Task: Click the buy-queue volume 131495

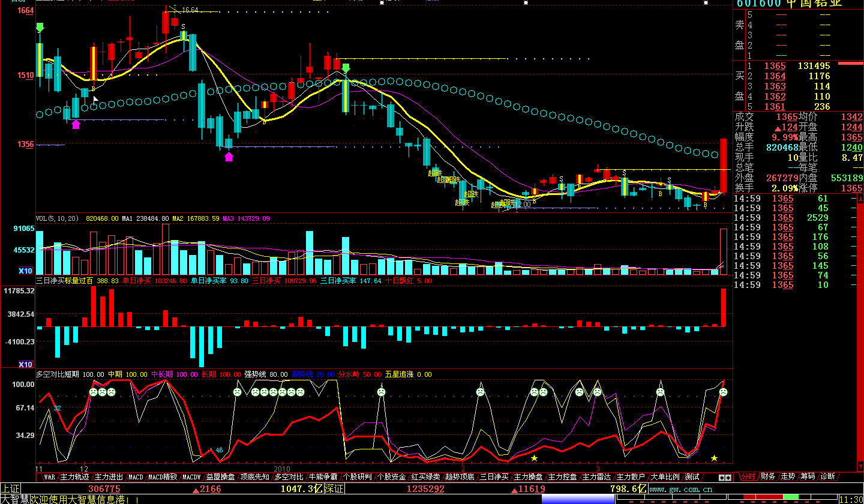Action: 814,66
